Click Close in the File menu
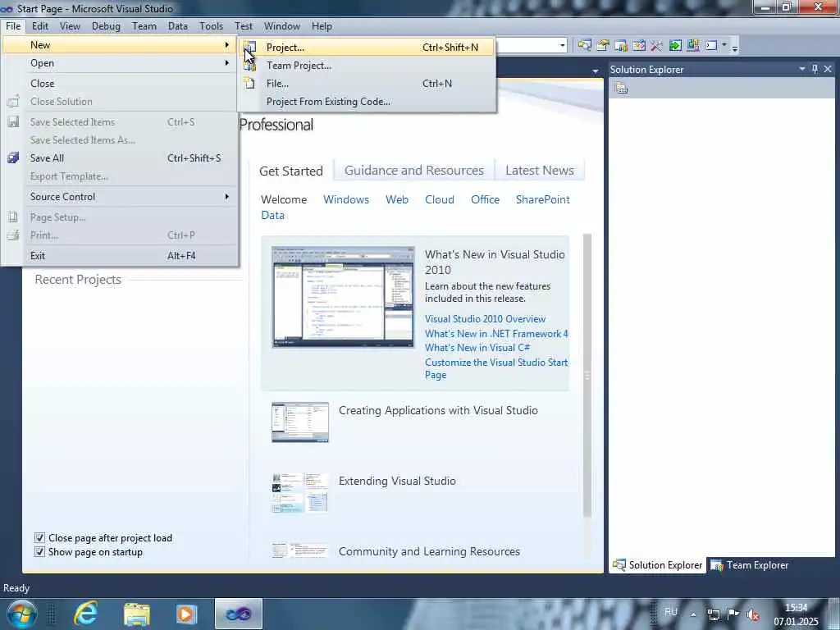This screenshot has height=630, width=840. point(120,84)
